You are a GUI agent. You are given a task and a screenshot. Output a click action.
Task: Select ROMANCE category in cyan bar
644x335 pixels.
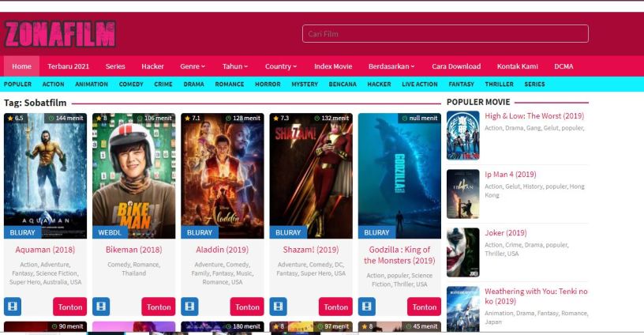point(230,84)
